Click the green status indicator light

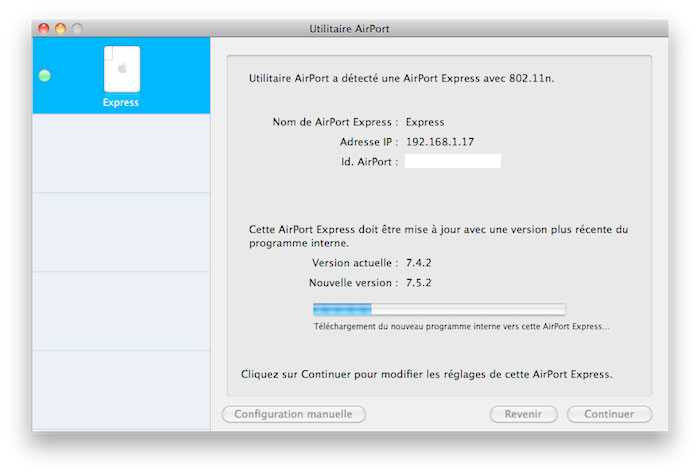45,75
